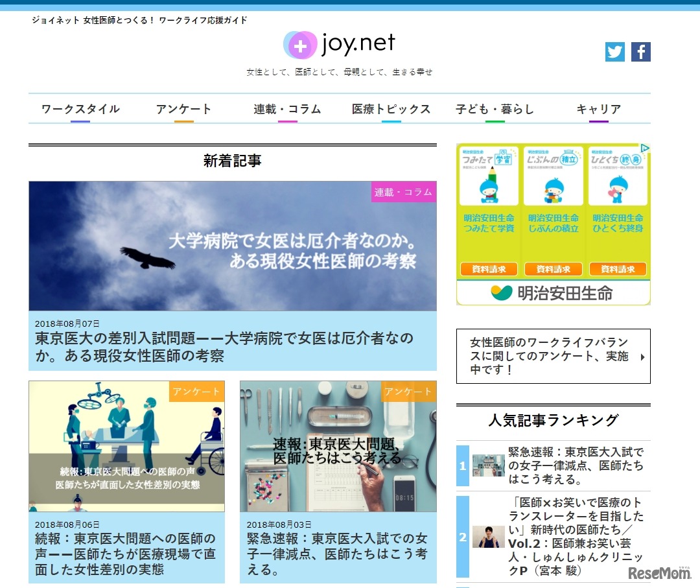Select the つみたて学資 pencil character ad icon
The width and height of the screenshot is (700, 588).
coord(488,175)
